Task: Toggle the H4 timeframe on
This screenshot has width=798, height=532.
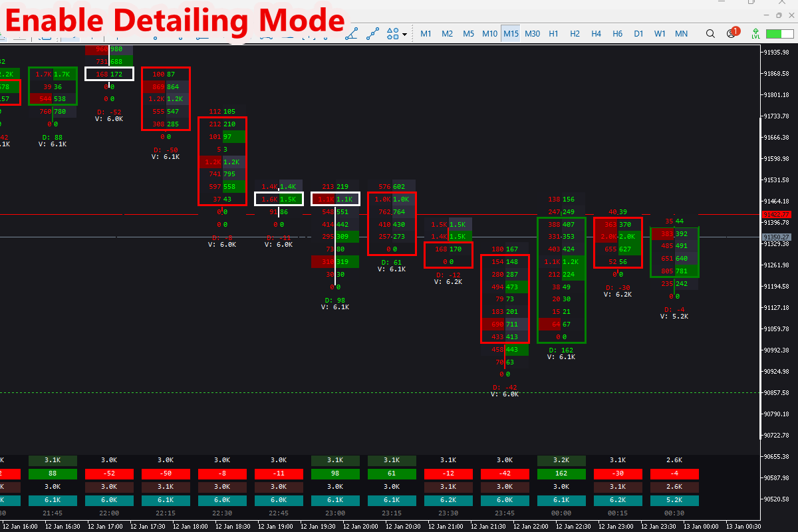Action: pos(596,33)
